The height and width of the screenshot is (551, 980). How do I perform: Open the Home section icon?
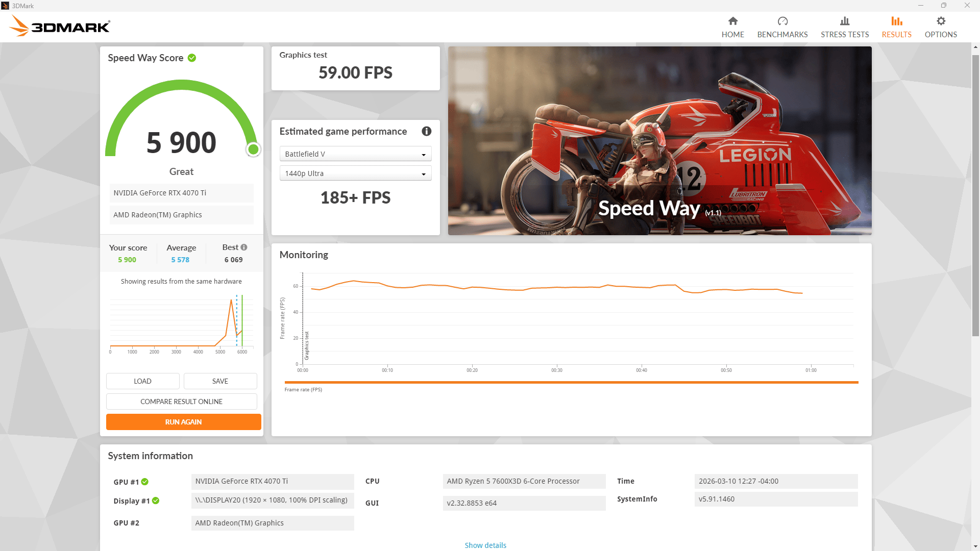click(732, 21)
